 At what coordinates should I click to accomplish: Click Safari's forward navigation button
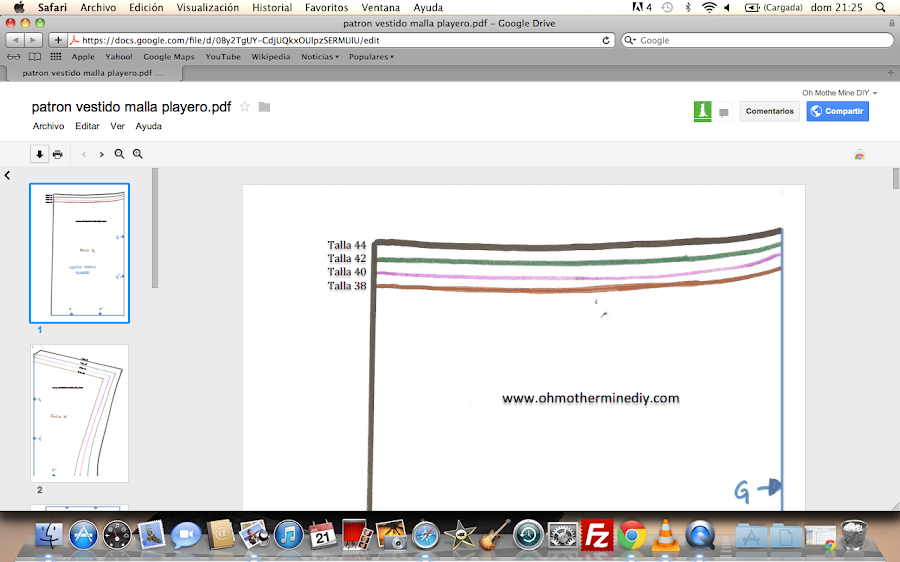coord(33,40)
